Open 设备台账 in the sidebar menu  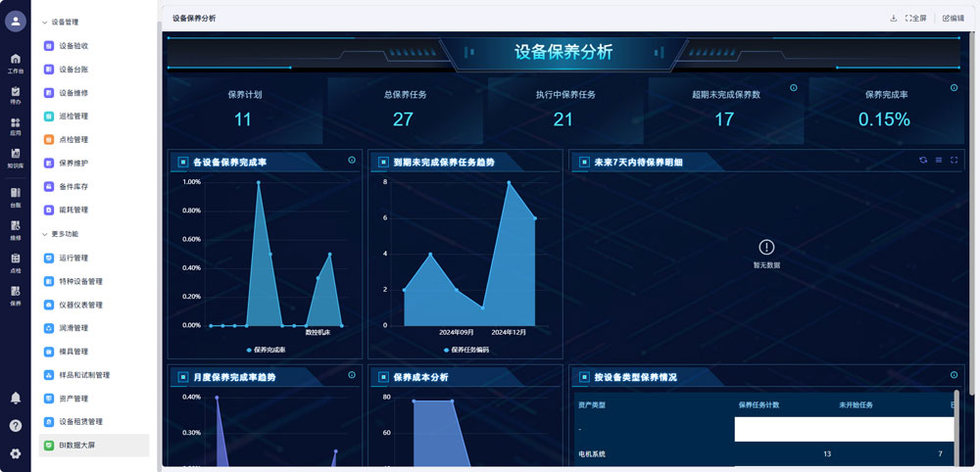coord(73,70)
